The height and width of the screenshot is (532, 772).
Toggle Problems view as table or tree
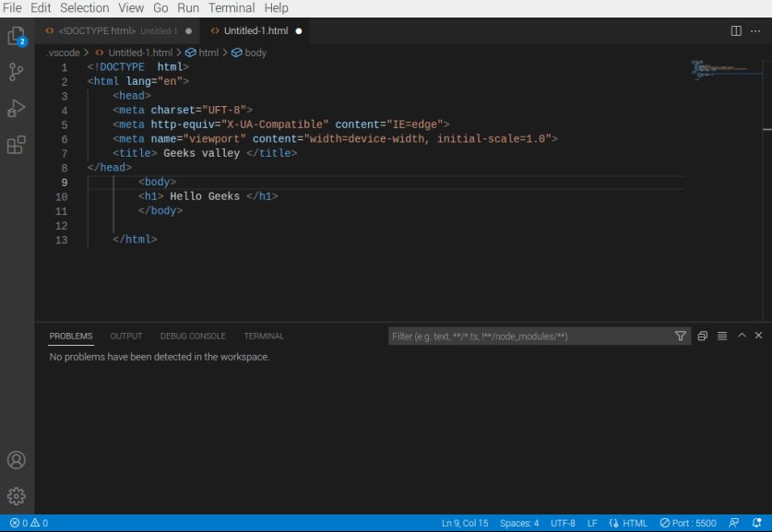click(x=722, y=337)
